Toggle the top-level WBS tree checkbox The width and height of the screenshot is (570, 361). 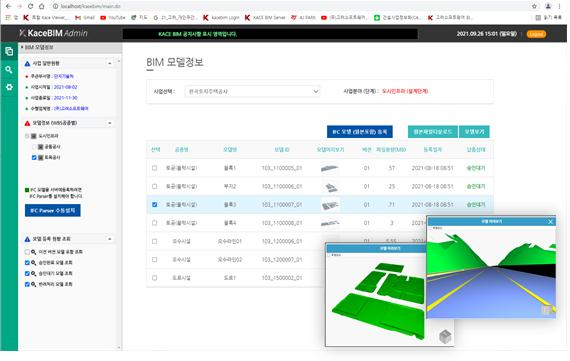coord(27,136)
